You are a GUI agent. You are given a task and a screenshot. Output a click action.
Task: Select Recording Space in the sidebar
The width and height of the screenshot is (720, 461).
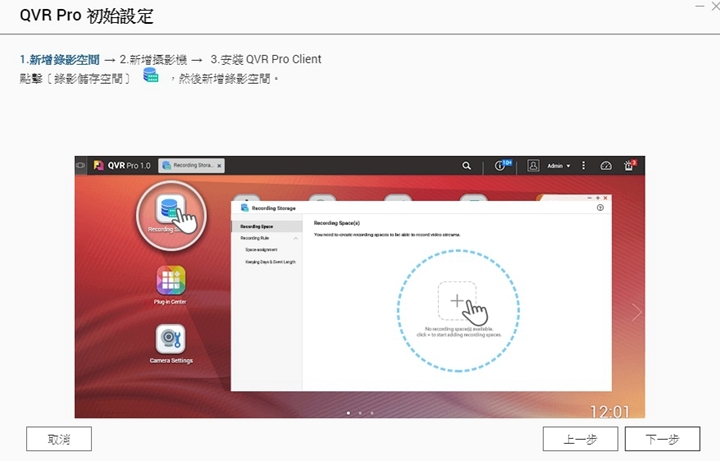(266, 226)
